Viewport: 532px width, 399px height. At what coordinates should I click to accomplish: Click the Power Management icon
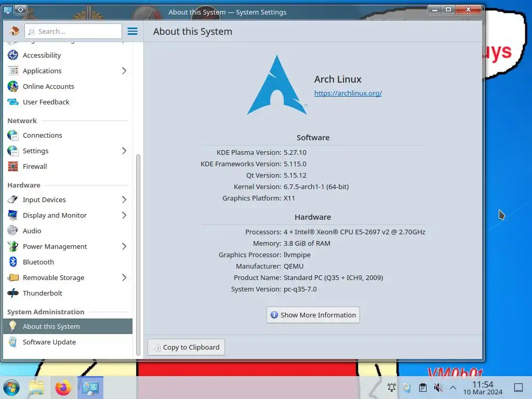point(13,246)
